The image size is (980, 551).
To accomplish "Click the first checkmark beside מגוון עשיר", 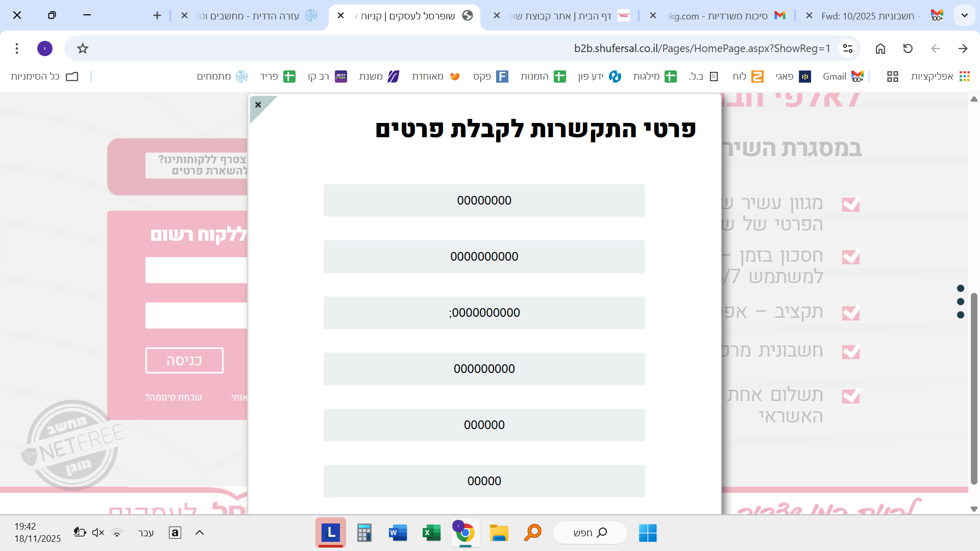I will tap(851, 204).
